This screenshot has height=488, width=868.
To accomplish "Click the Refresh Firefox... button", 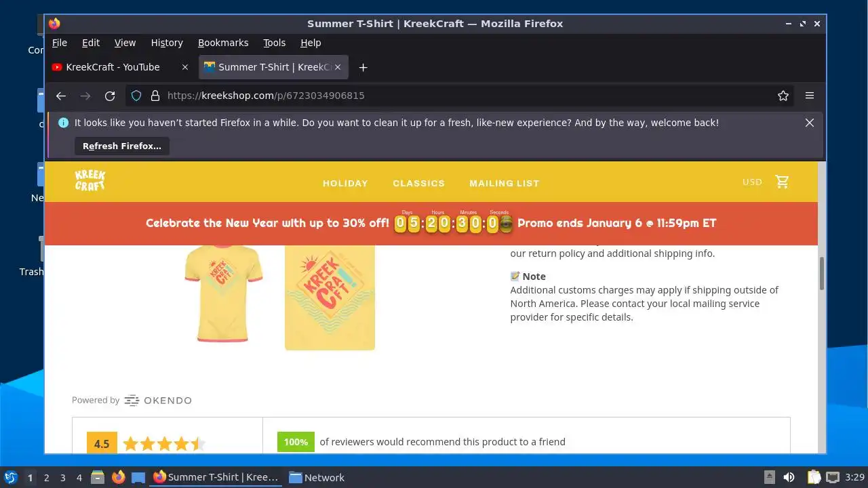I will pos(122,146).
